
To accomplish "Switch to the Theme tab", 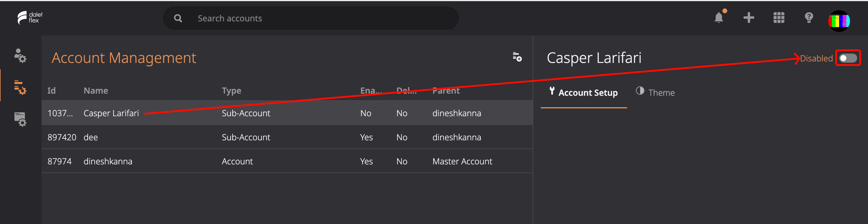I will pyautogui.click(x=655, y=92).
